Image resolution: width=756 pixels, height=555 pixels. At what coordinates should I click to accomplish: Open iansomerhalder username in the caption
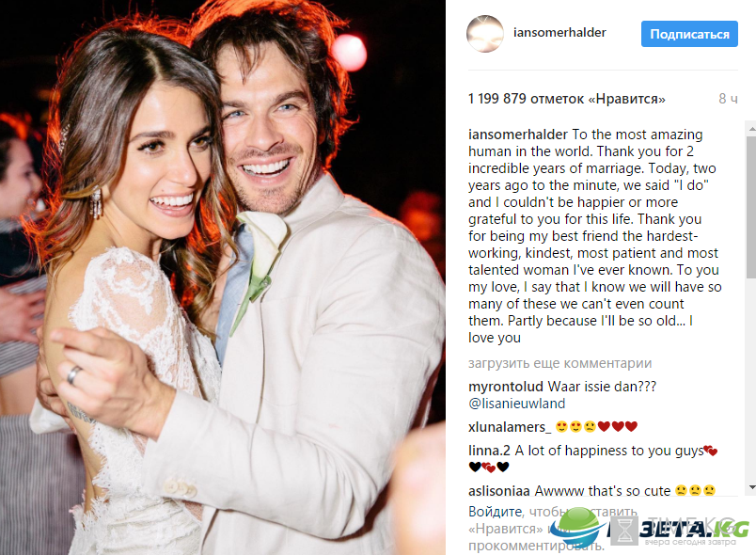[518, 135]
